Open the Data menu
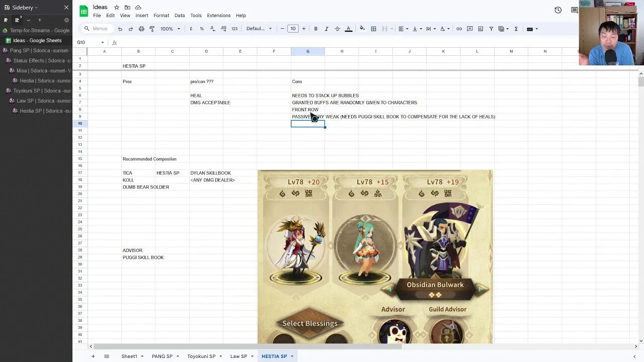Viewport: 644px width, 362px height. click(180, 16)
